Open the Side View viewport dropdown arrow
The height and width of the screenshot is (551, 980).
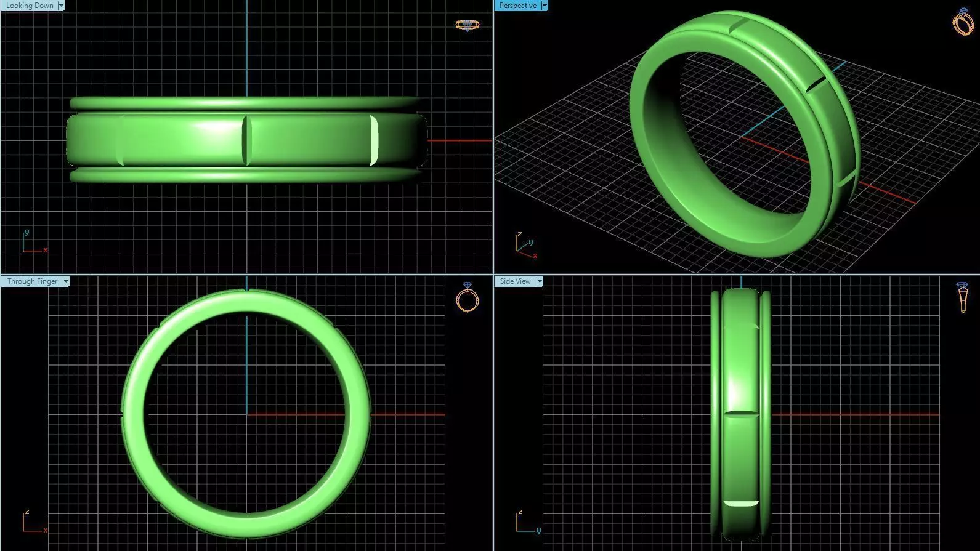pos(540,281)
